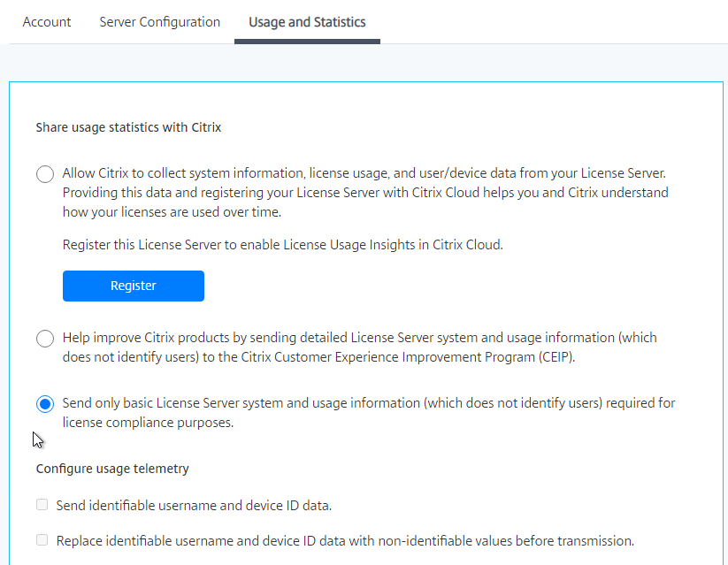Switch to the Server Configuration tab

[x=160, y=22]
